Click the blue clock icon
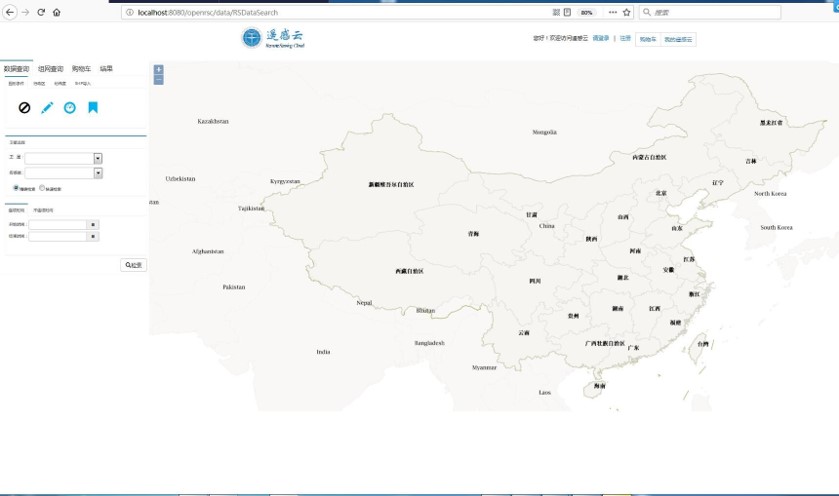The image size is (839, 496). pos(70,108)
